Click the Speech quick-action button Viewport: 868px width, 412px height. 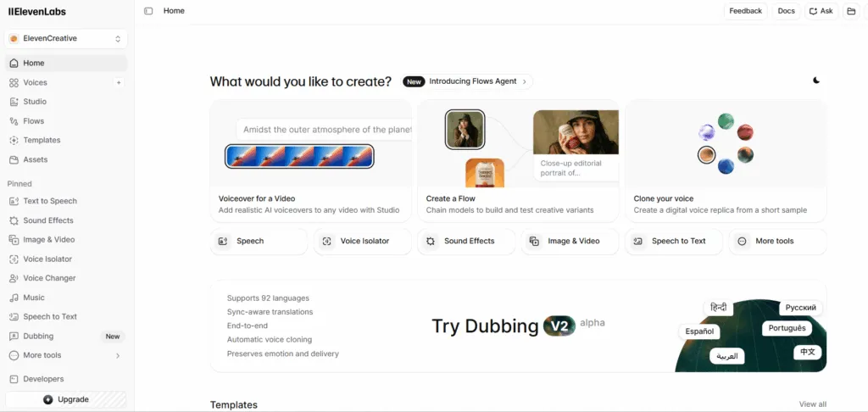point(259,242)
